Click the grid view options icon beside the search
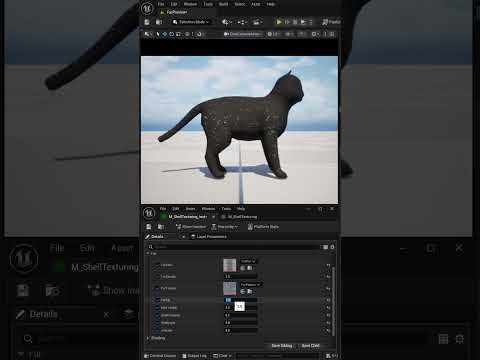This screenshot has width=480, height=360. coord(325,247)
